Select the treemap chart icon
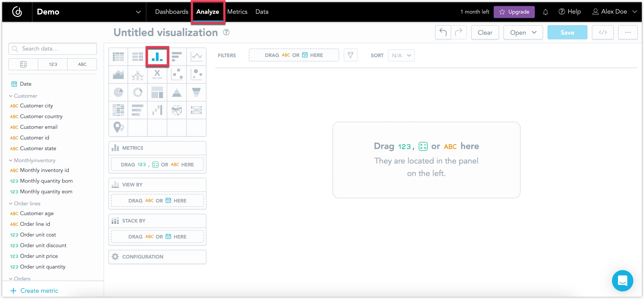The height and width of the screenshot is (299, 644). click(157, 92)
